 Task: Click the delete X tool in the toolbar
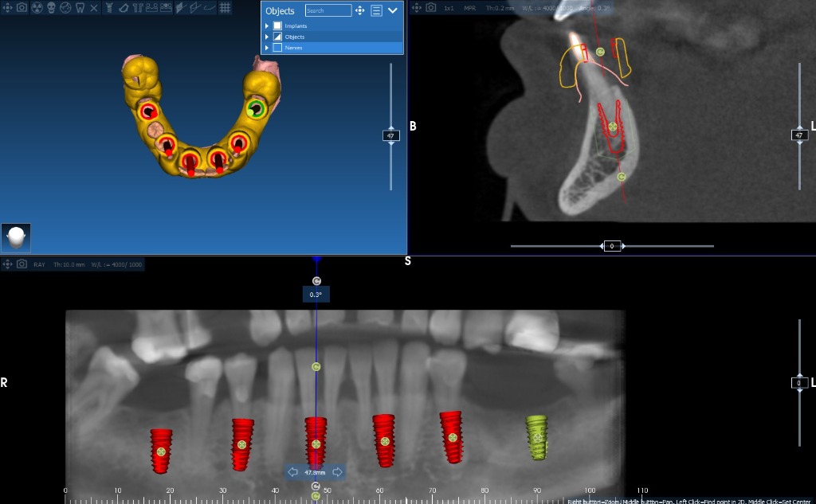tap(93, 10)
